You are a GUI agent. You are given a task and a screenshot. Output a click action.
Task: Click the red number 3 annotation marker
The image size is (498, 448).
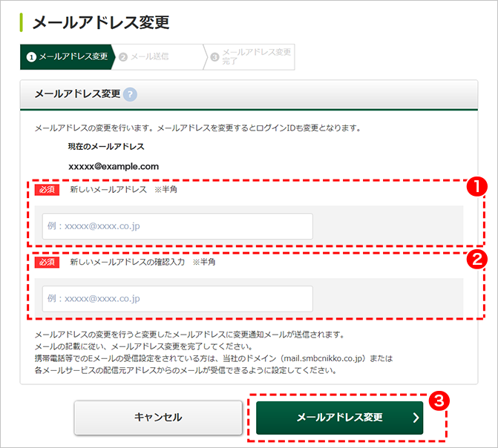point(440,400)
